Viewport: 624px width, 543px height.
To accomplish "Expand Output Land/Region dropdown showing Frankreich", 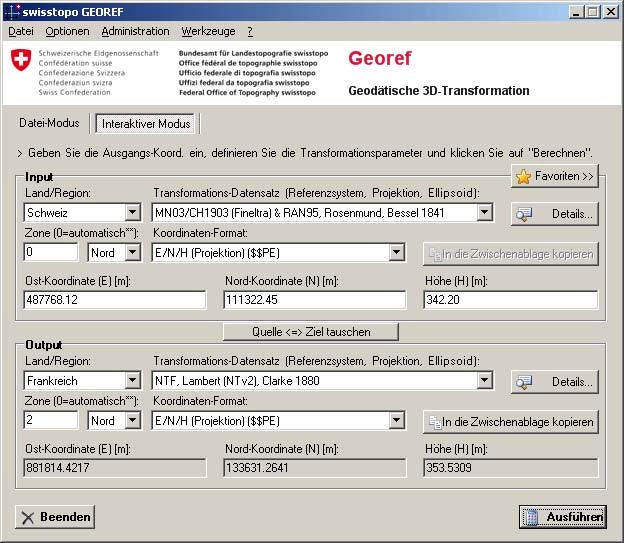I will click(x=133, y=381).
